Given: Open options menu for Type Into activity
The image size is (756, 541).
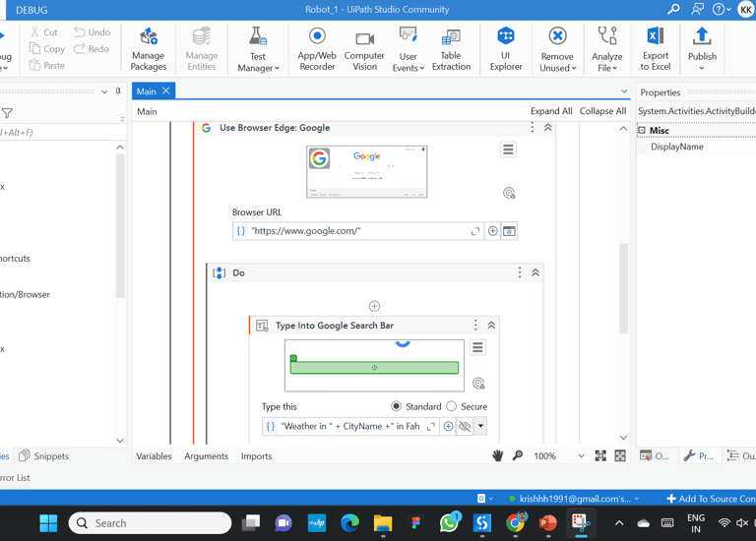Looking at the screenshot, I should tap(475, 326).
